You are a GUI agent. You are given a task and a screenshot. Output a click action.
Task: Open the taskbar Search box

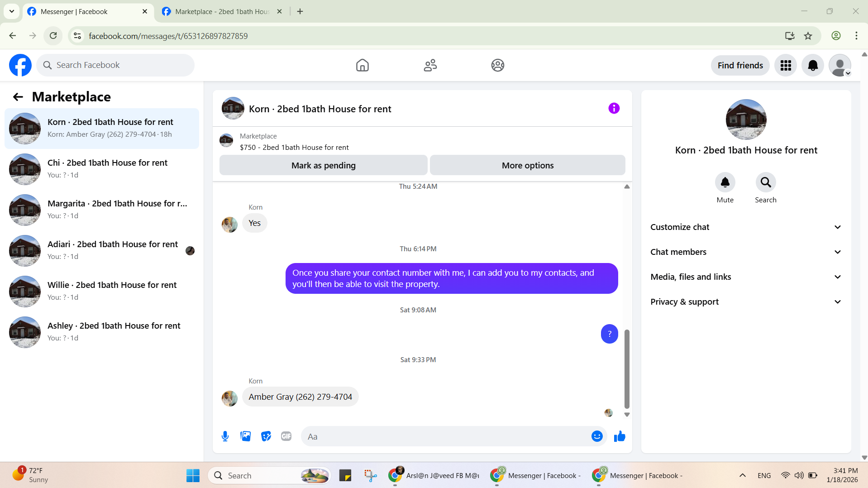[269, 475]
